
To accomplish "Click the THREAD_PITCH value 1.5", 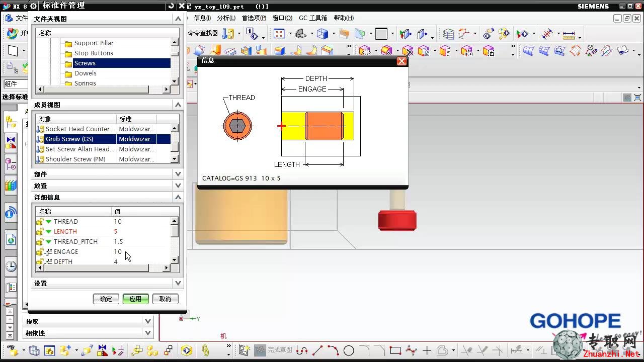I will tap(118, 242).
